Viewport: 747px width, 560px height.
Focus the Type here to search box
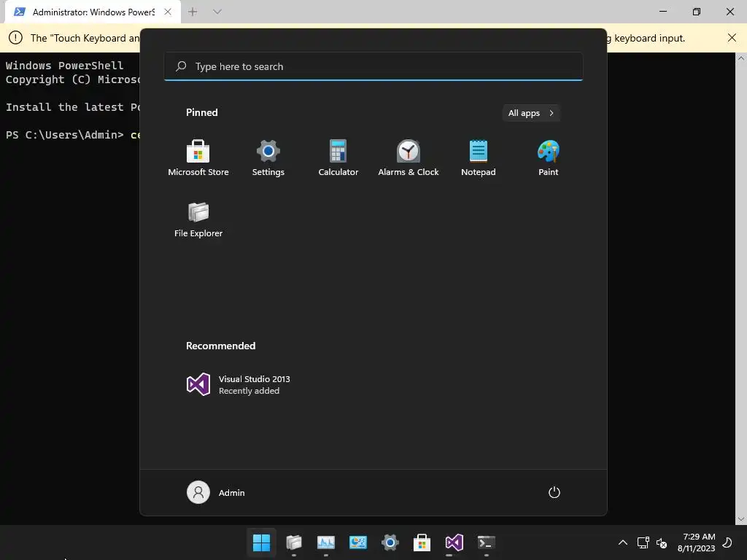pyautogui.click(x=373, y=66)
